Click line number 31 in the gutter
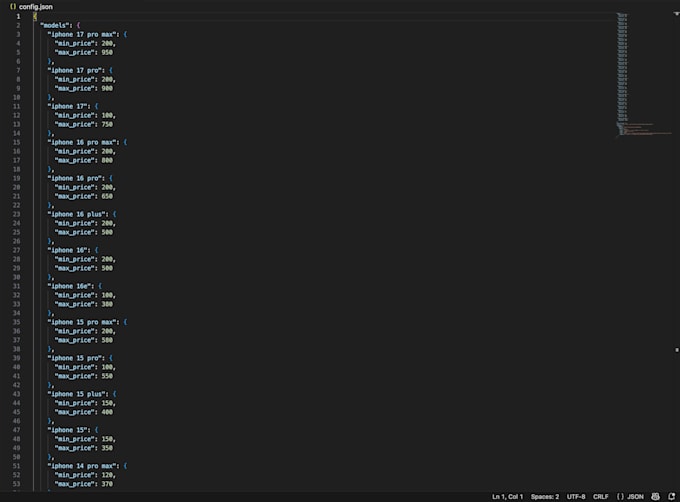This screenshot has height=502, width=680. pyautogui.click(x=16, y=286)
